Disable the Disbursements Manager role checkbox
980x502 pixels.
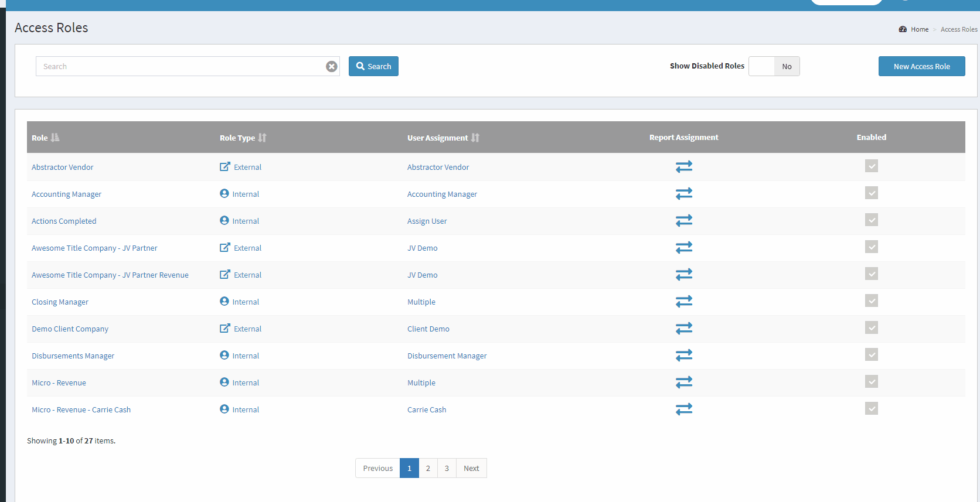coord(871,355)
